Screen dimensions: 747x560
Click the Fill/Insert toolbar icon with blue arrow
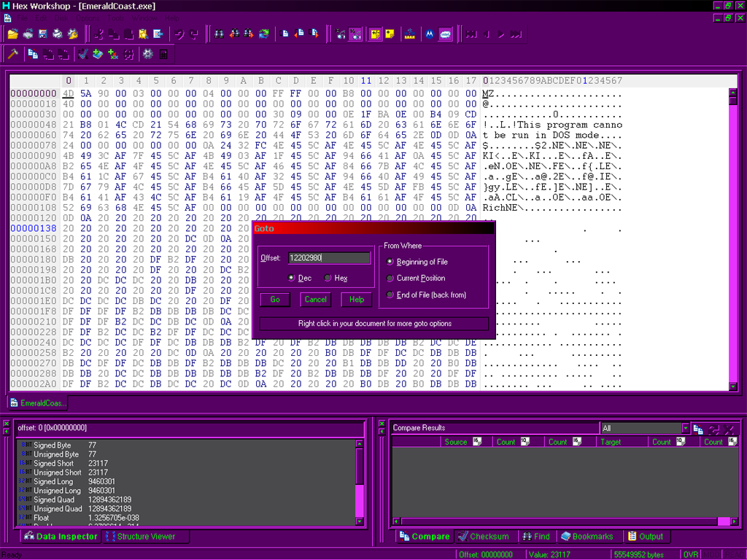(x=158, y=34)
